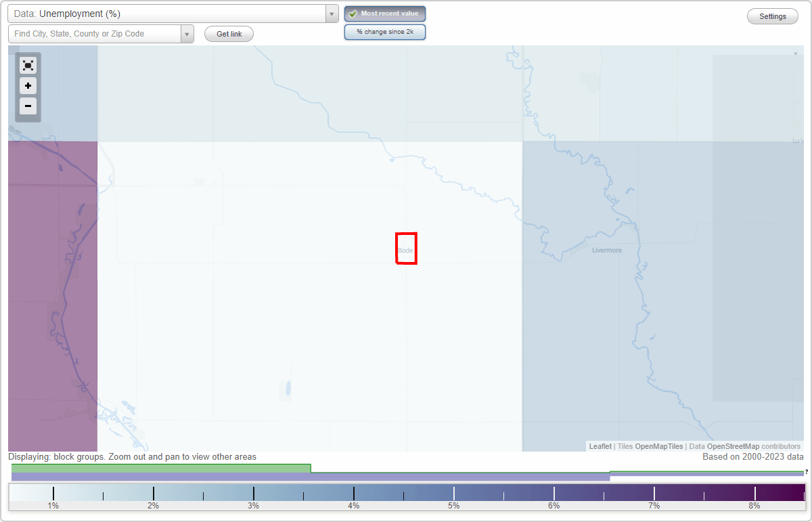The width and height of the screenshot is (812, 522).
Task: Toggle the highlighted Bode selection on the map
Action: pos(406,249)
